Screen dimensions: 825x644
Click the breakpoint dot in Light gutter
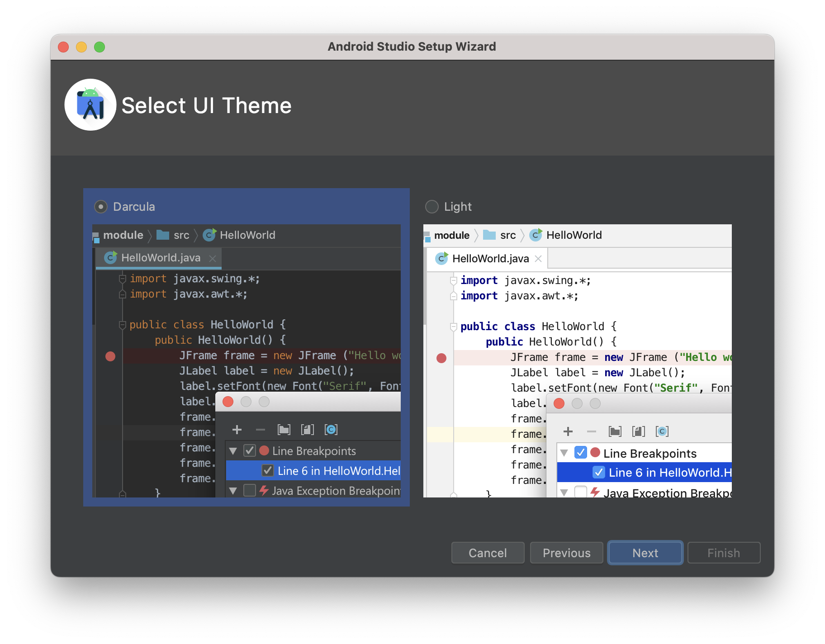pyautogui.click(x=441, y=358)
